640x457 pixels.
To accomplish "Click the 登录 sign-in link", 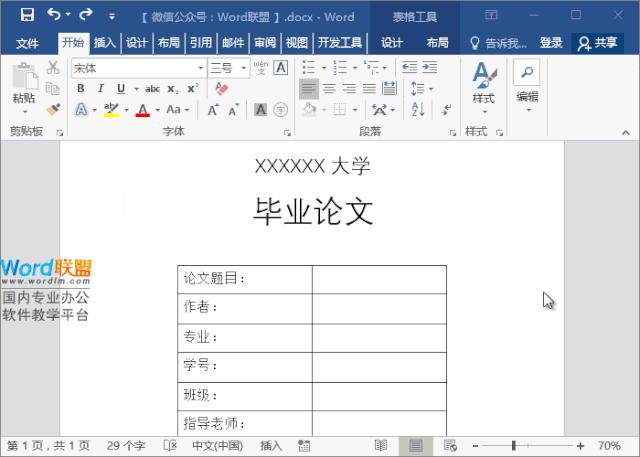I will pyautogui.click(x=551, y=43).
